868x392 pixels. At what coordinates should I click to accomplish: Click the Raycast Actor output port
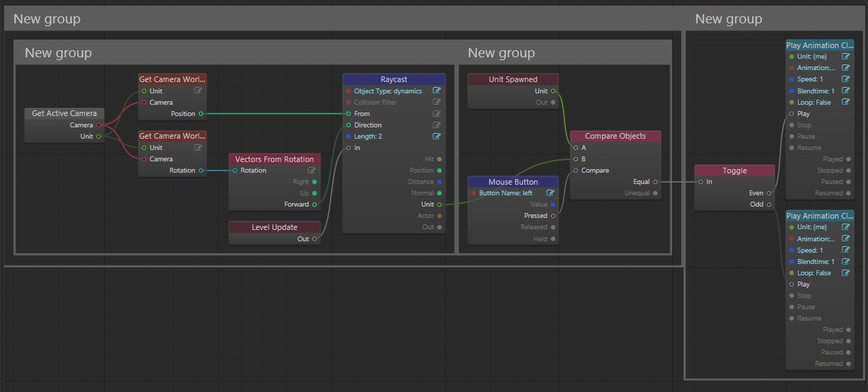coord(440,216)
